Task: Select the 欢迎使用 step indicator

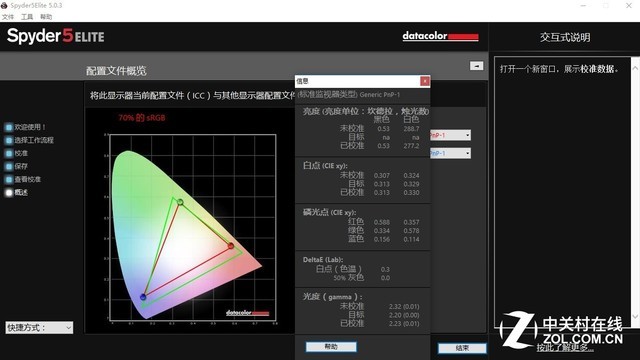Action: pyautogui.click(x=9, y=127)
